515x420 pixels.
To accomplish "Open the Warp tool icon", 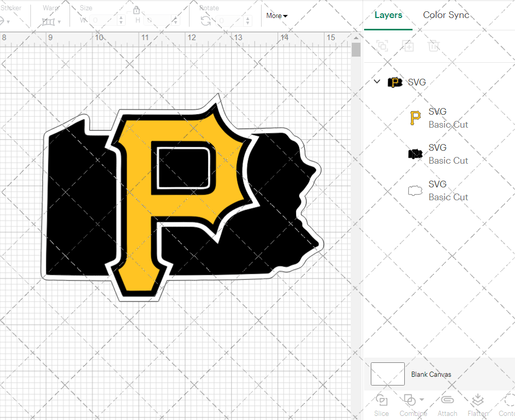I will coord(48,22).
